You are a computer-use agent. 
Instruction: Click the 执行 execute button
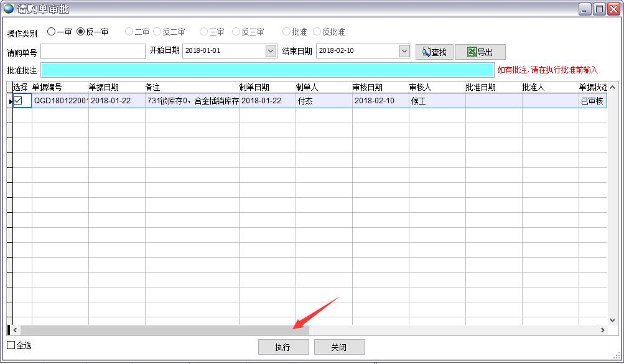(x=283, y=347)
